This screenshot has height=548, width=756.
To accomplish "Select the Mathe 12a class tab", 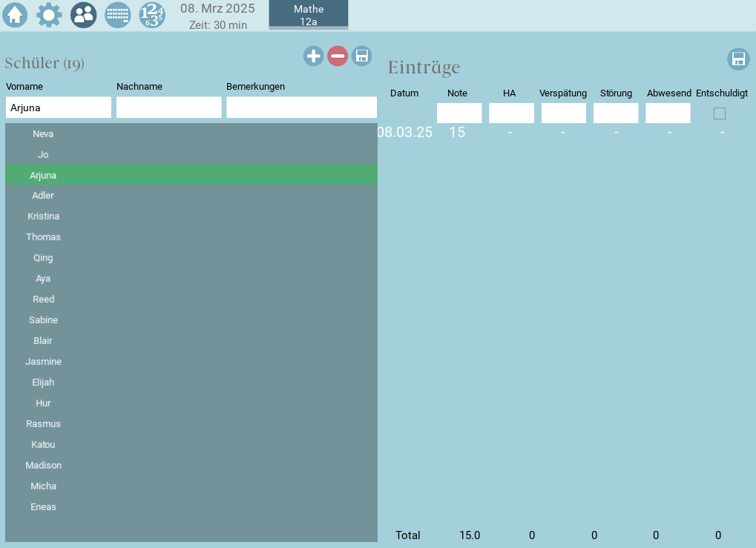I will tap(309, 15).
